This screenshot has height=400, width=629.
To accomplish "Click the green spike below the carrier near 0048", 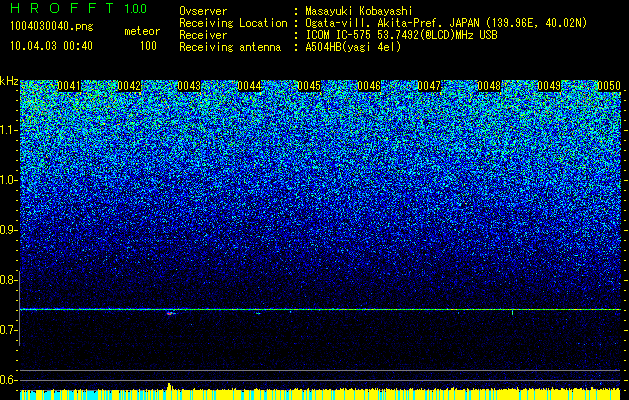I will point(513,313).
